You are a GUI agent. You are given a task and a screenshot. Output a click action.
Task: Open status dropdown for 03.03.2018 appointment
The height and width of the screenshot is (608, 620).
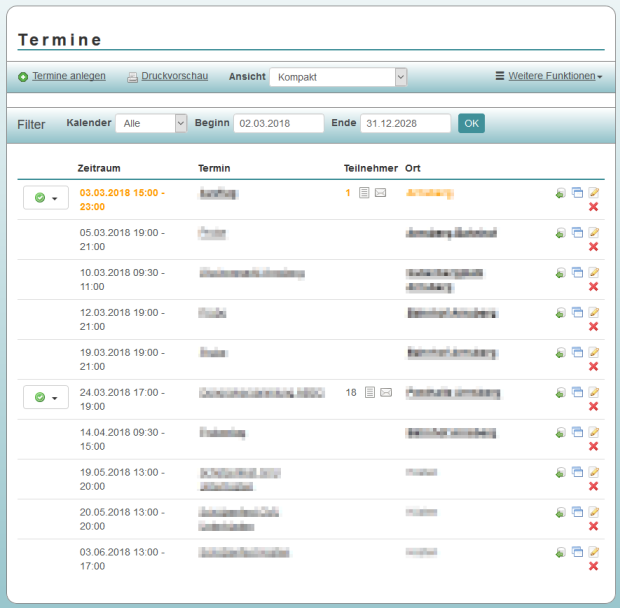pos(46,198)
